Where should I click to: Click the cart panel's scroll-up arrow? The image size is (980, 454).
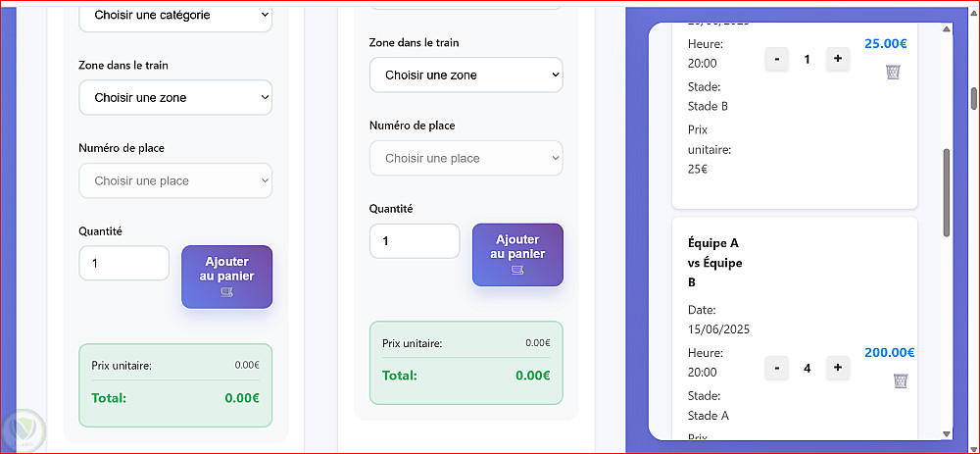point(947,31)
